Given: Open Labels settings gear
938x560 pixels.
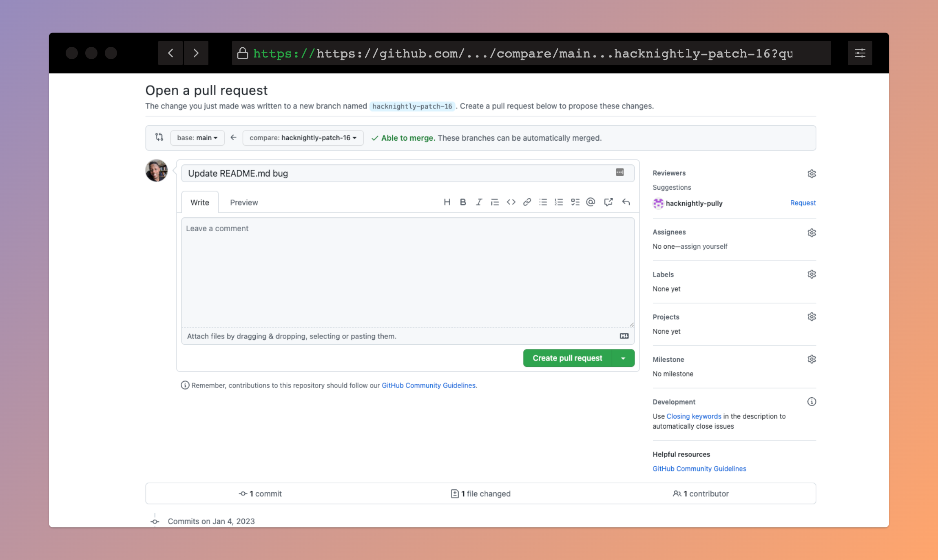Looking at the screenshot, I should (812, 274).
